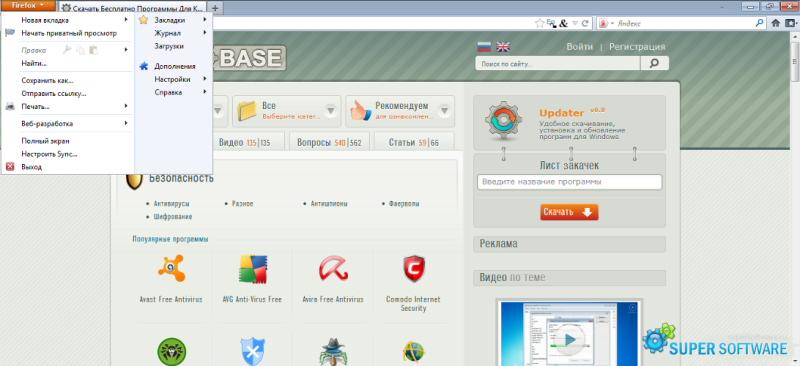Click the ampersand add-on icon in the address bar
Screen dimensions: 800x366
pos(563,23)
